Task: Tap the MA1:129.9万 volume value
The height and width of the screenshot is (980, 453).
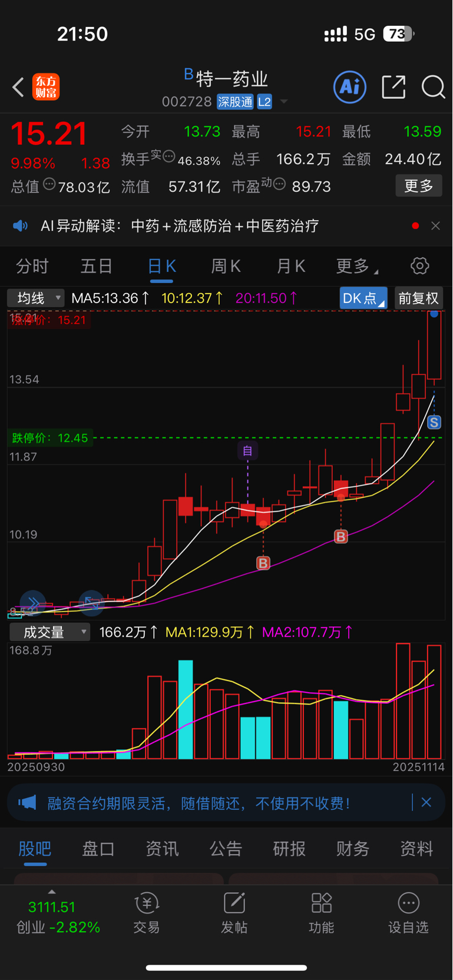Action: click(210, 632)
